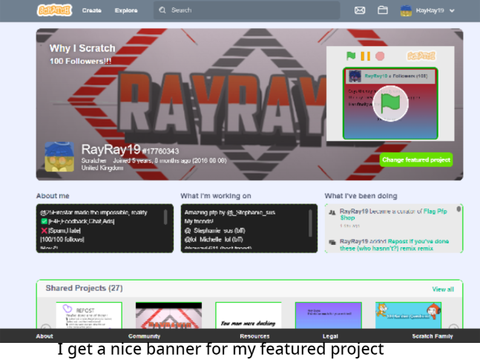Open the Scratch Family footer link

click(x=432, y=336)
